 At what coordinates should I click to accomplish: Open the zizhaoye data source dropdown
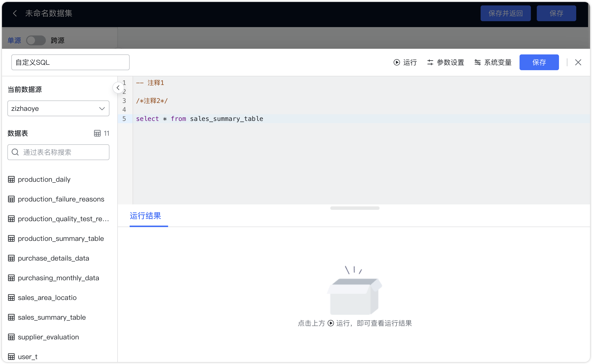(58, 108)
